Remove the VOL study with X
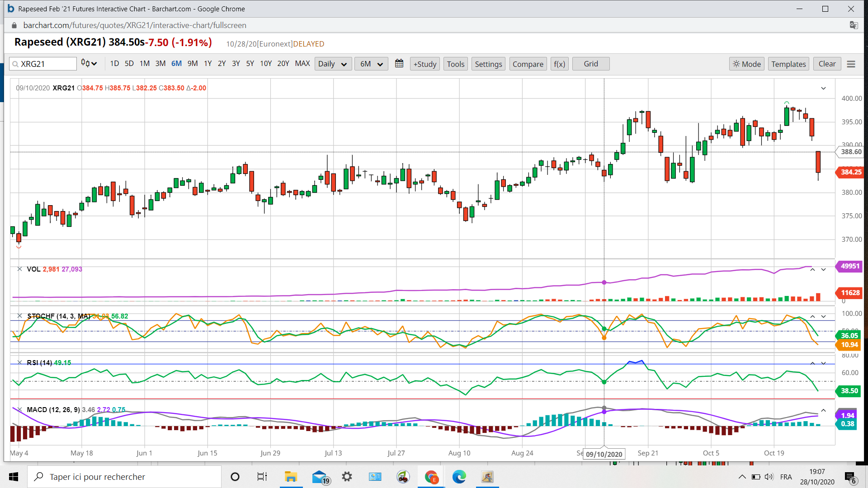The image size is (868, 488). pyautogui.click(x=19, y=269)
